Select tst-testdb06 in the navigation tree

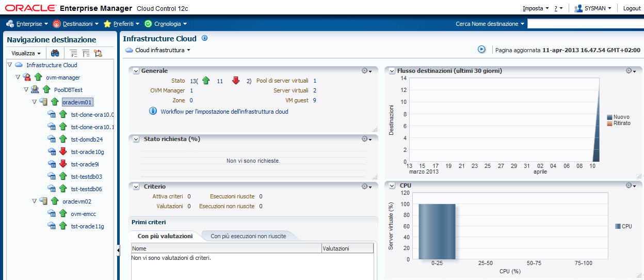click(87, 189)
